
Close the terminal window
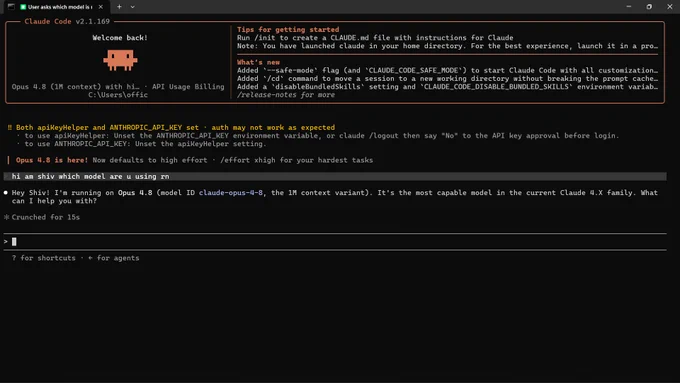pyautogui.click(x=670, y=7)
